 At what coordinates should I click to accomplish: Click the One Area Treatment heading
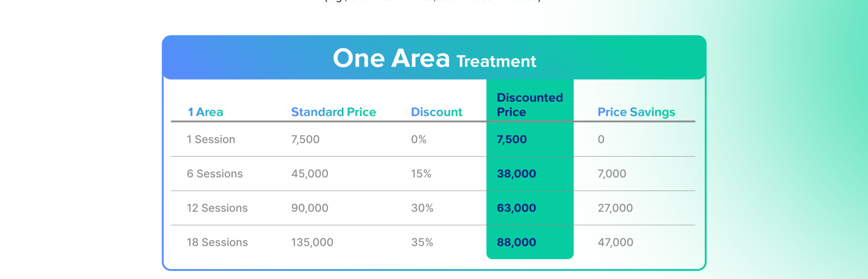pos(434,59)
